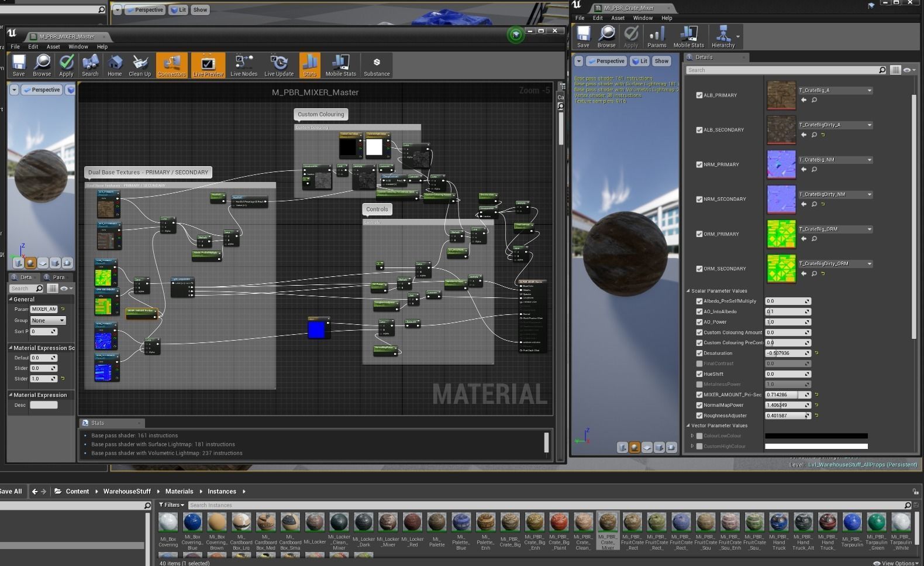Reset ORM_SECONDARY texture to default arrow
Viewport: 924px width, 566px height.
tap(823, 273)
